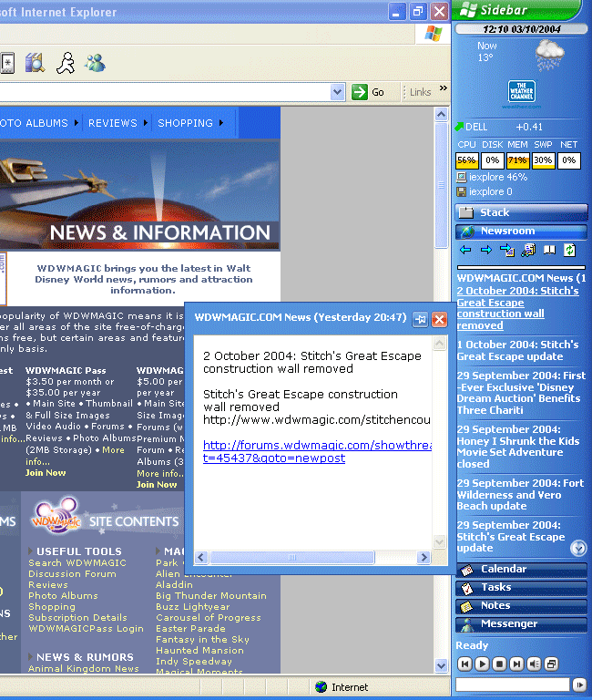
Task: Mute the sidebar media player volume
Action: (x=535, y=664)
